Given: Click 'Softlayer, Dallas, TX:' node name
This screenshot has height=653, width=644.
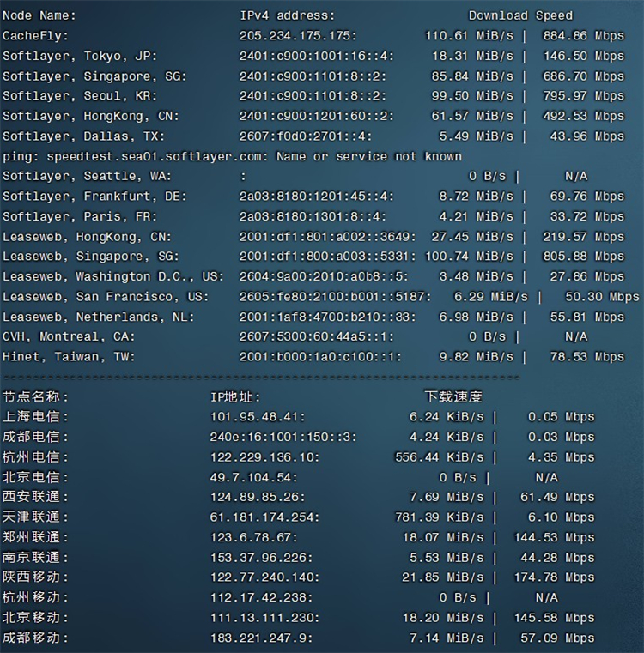Looking at the screenshot, I should pos(84,136).
